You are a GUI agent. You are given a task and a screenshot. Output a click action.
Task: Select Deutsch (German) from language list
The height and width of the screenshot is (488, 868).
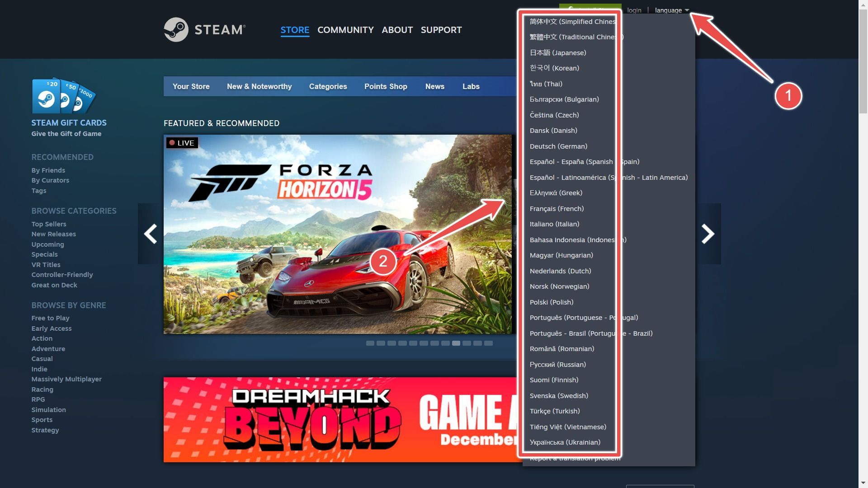point(557,146)
